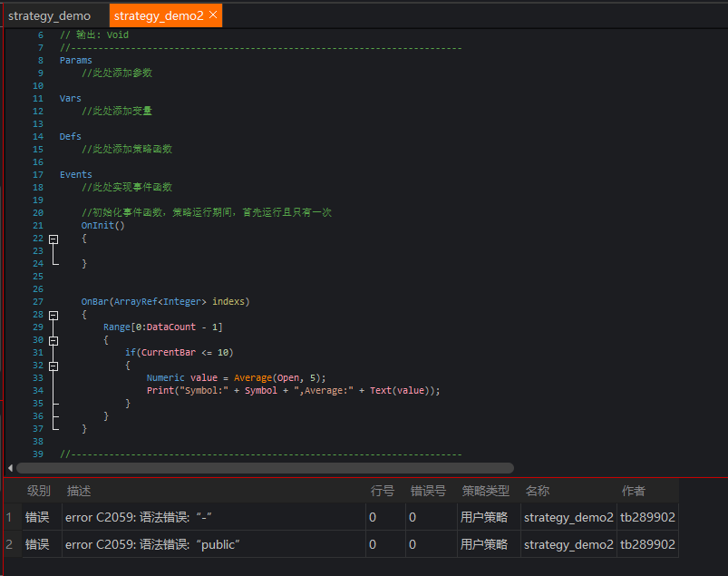The width and height of the screenshot is (728, 576).
Task: Select the strategy_demo2 tab
Action: (158, 15)
